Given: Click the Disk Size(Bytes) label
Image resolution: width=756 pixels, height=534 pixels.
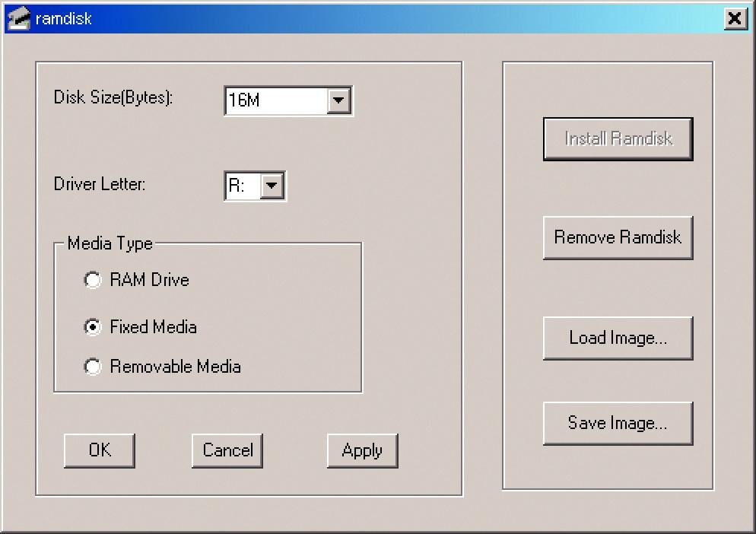Looking at the screenshot, I should [x=113, y=97].
